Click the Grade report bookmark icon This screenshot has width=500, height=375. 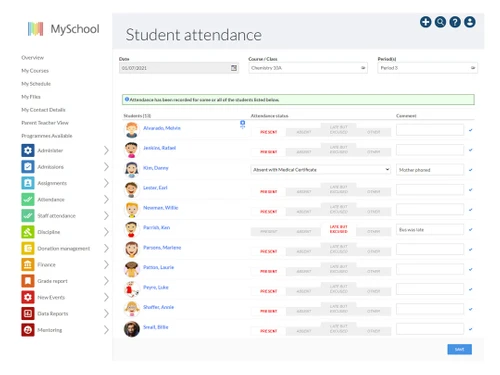pos(28,281)
